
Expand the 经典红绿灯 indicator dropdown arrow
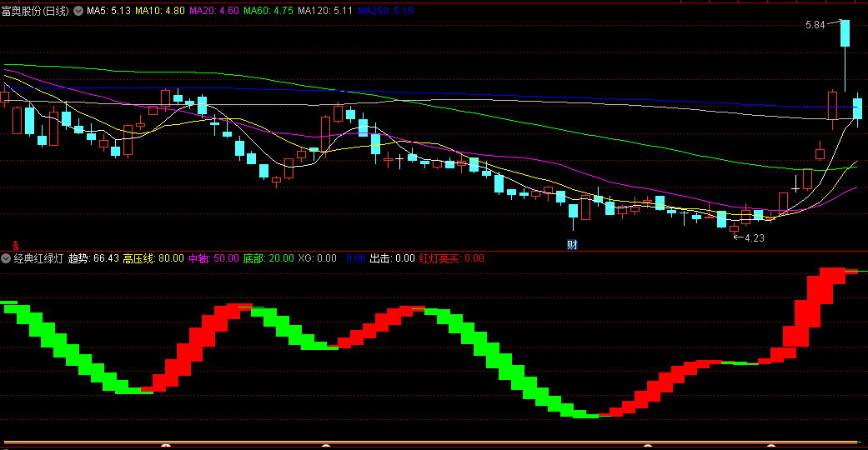(6, 258)
